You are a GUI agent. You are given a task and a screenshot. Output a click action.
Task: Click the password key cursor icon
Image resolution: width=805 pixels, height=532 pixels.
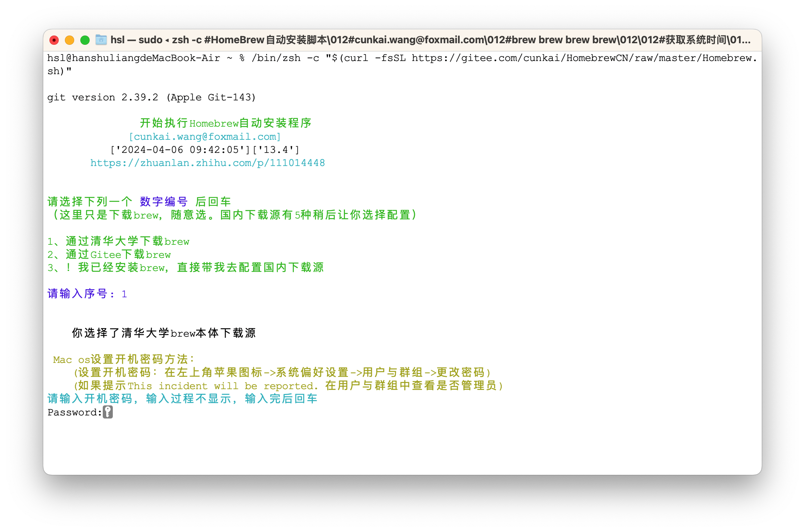pos(108,412)
